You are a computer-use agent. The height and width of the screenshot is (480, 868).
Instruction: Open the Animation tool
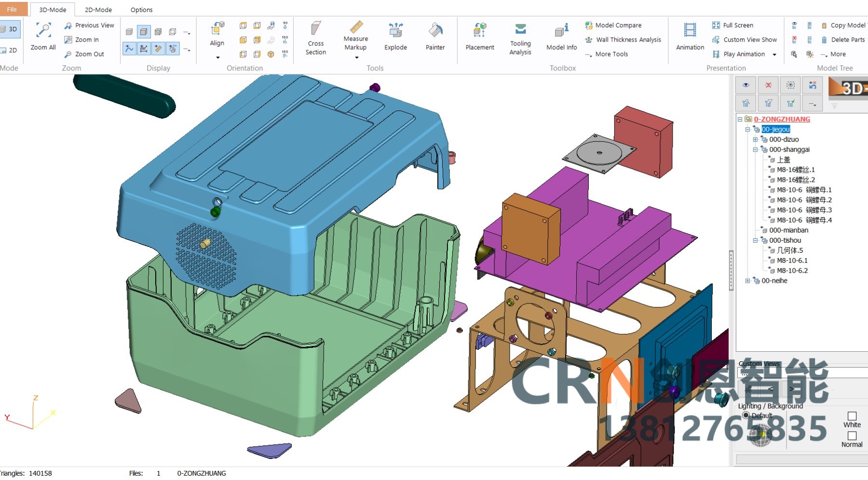coord(690,36)
